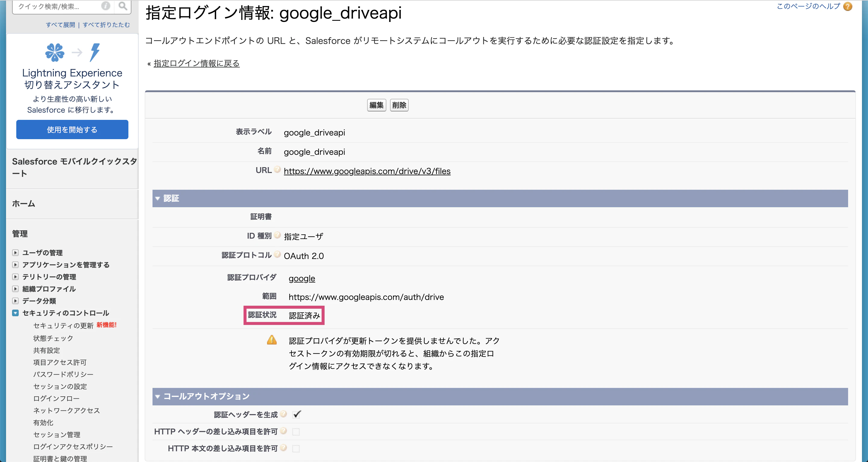The image size is (868, 462).
Task: Expand ユーザの管理 tree node
Action: pos(15,253)
